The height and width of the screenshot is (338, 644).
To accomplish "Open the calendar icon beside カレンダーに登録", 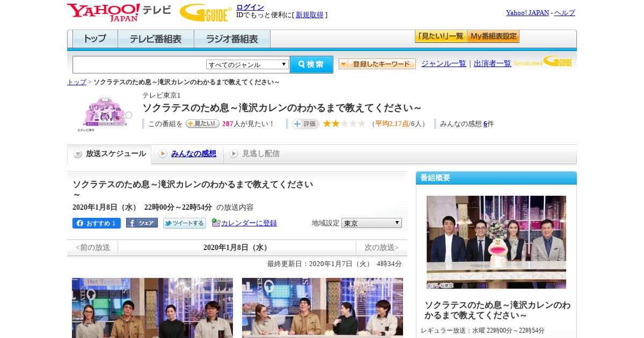I will (216, 222).
